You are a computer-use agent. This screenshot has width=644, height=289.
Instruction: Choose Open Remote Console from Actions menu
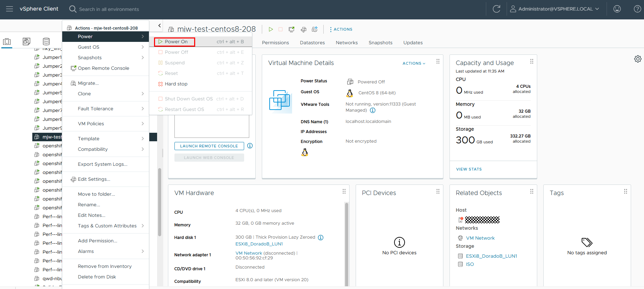(x=105, y=68)
